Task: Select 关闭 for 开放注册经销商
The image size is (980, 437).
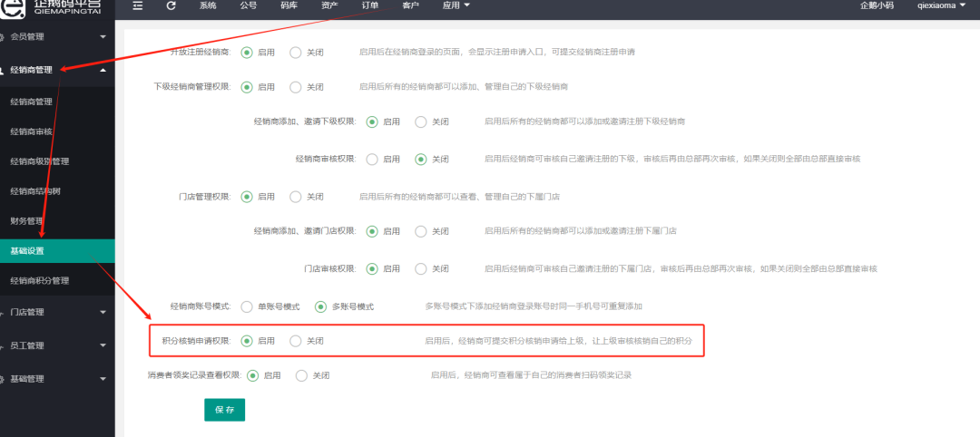Action: (296, 53)
